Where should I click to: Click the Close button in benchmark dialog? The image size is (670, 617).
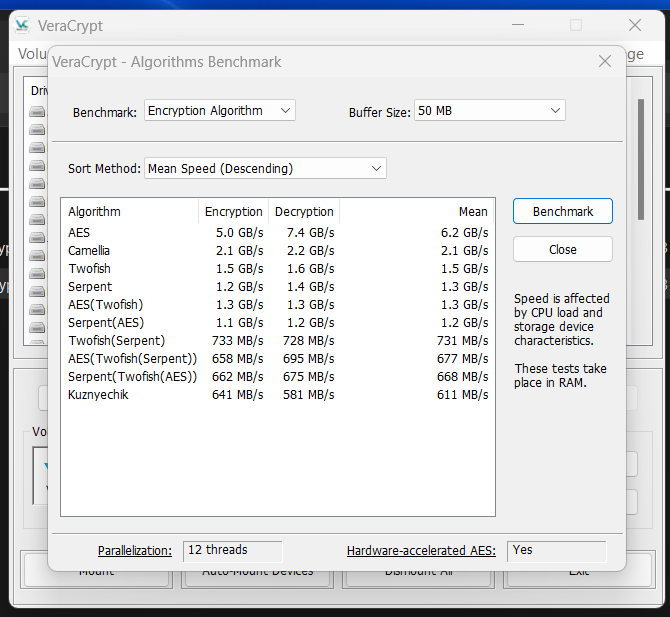pyautogui.click(x=563, y=250)
